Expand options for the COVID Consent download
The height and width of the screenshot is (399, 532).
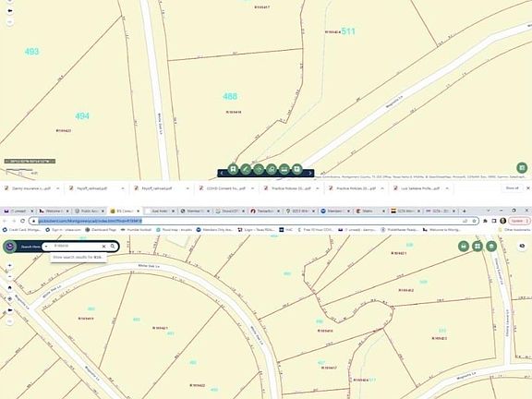[x=252, y=188]
